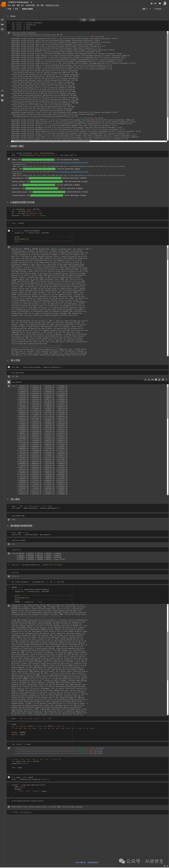Viewport: 169px width, 868px height.
Task: Collapse the 加载嵌入模型 section
Action: point(8,146)
